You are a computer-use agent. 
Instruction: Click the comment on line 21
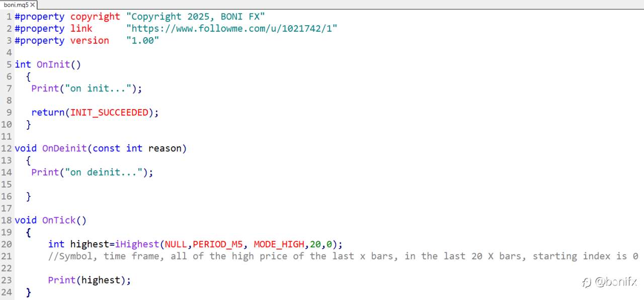click(x=342, y=256)
